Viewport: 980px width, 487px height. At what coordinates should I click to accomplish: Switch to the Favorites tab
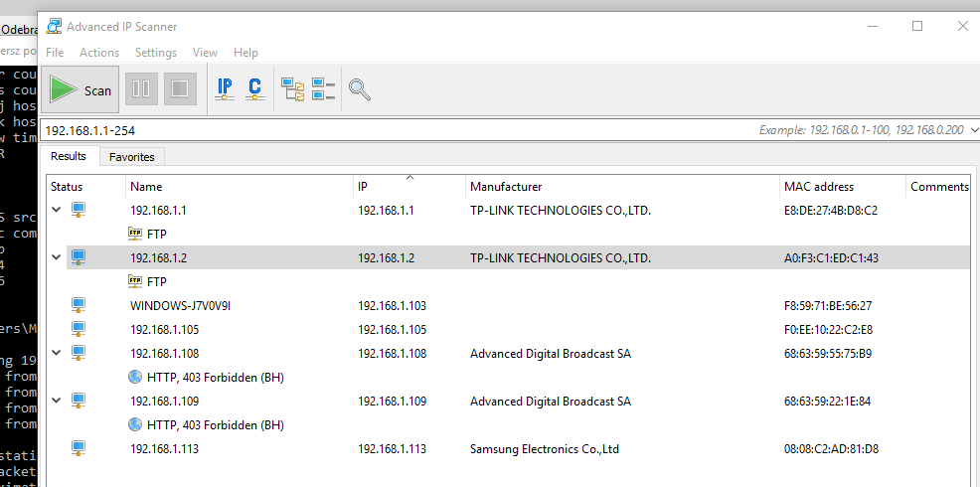132,157
